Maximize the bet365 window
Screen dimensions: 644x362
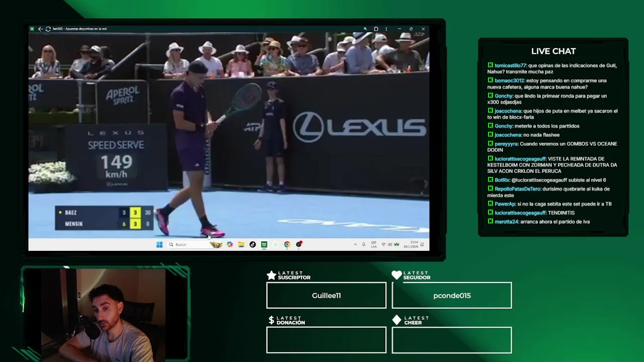[x=411, y=29]
